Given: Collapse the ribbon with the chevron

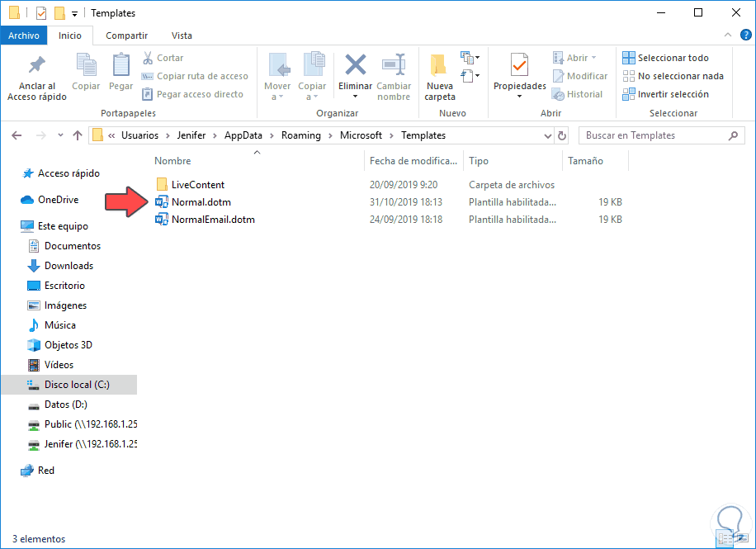Looking at the screenshot, I should [x=728, y=35].
